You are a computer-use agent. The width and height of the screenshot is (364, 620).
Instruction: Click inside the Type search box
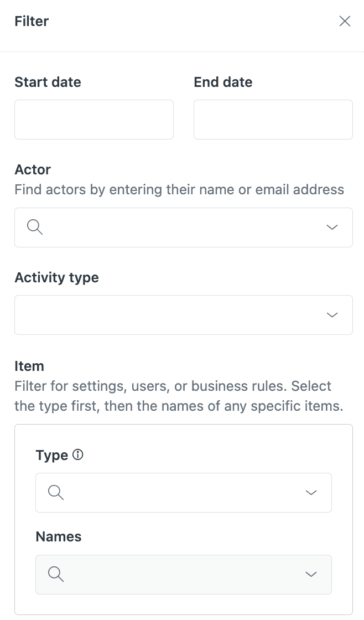(x=166, y=492)
